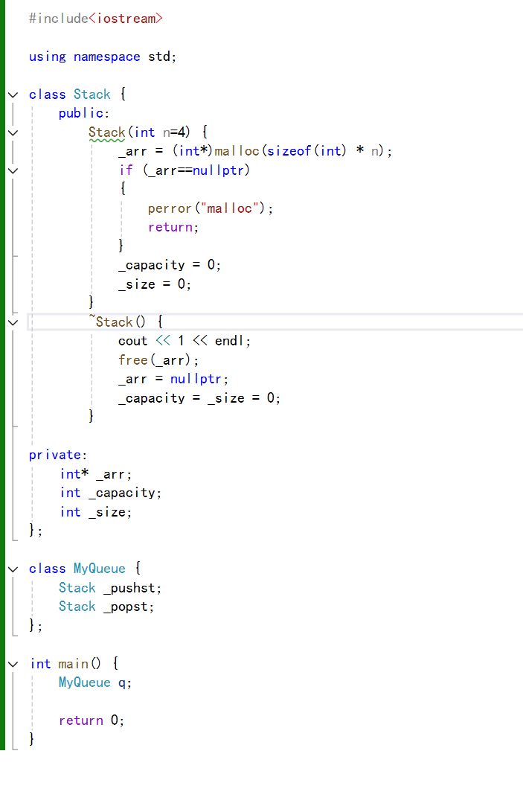
Task: Click '_size = 0;' line
Action: 155,284
